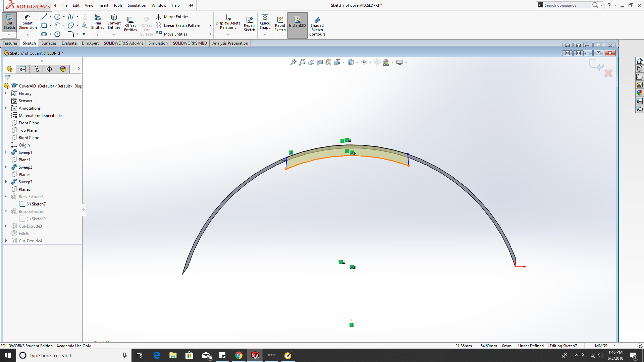Open Hide/Show Items eye icon
This screenshot has height=362, width=644.
tap(364, 62)
